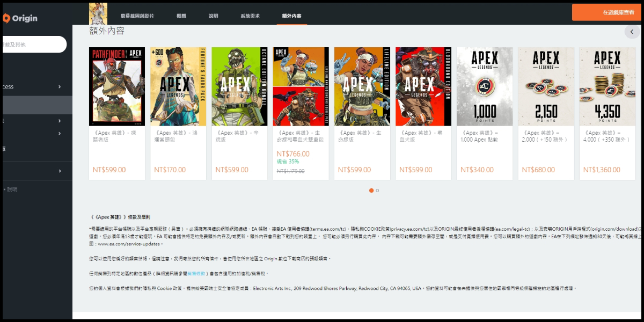Open the Pathfinder Edition cover image
This screenshot has height=322, width=644.
coord(117,86)
